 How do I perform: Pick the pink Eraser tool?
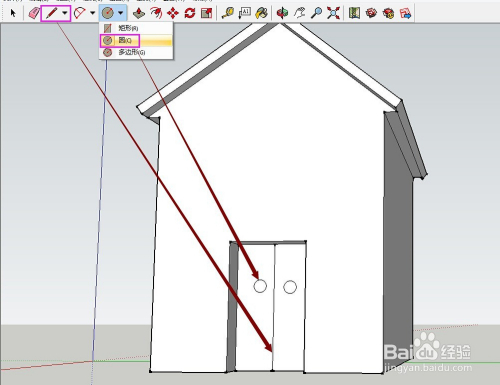pos(34,13)
